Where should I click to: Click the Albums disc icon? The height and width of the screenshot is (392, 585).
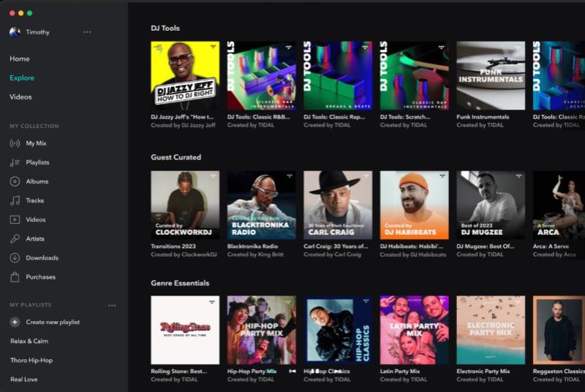15,181
